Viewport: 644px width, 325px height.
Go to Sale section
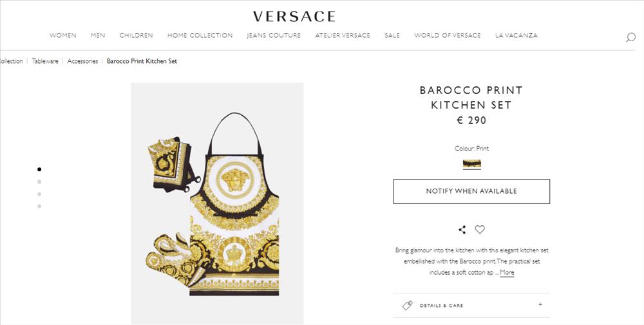click(x=392, y=35)
